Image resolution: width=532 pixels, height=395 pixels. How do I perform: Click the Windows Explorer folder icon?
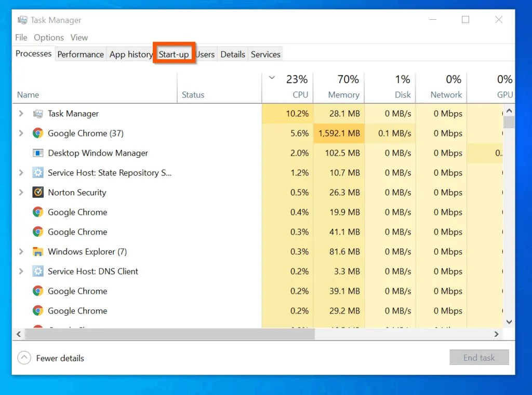click(37, 252)
